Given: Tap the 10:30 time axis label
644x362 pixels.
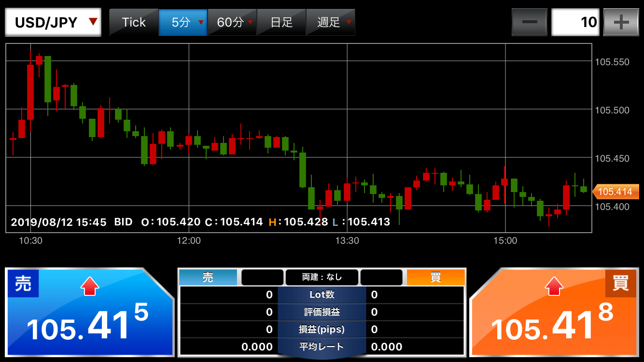Looking at the screenshot, I should click(x=30, y=240).
